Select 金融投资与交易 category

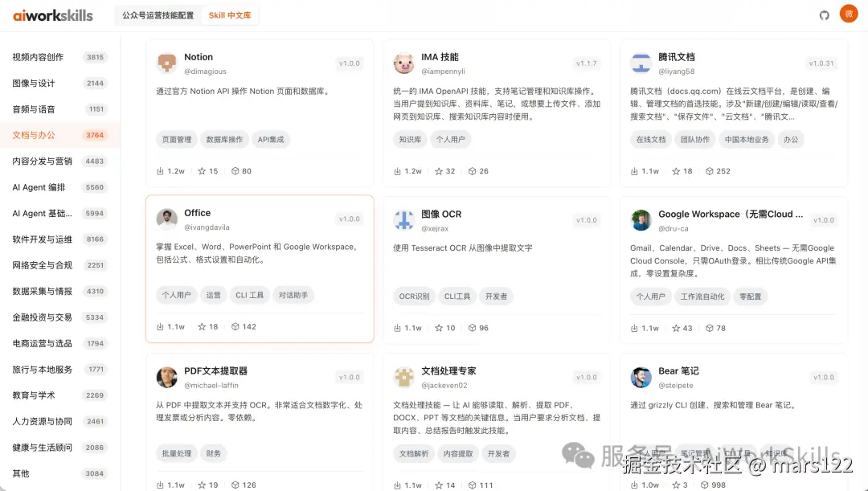[59, 317]
